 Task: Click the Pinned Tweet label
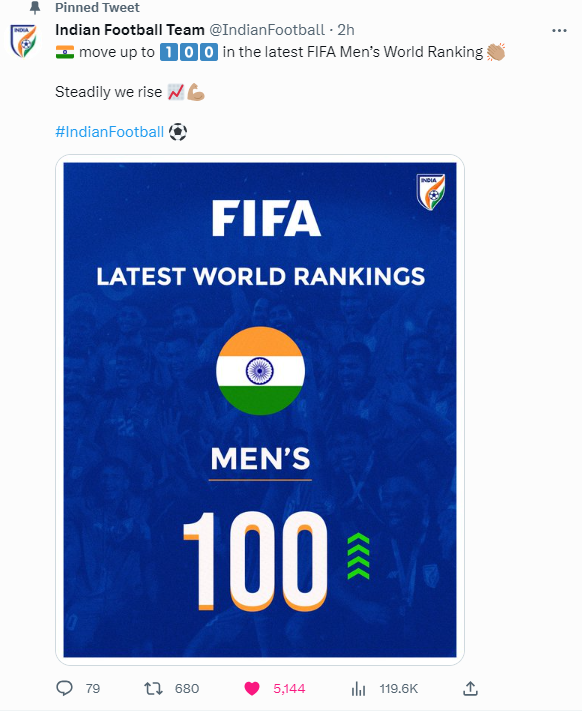pyautogui.click(x=97, y=7)
